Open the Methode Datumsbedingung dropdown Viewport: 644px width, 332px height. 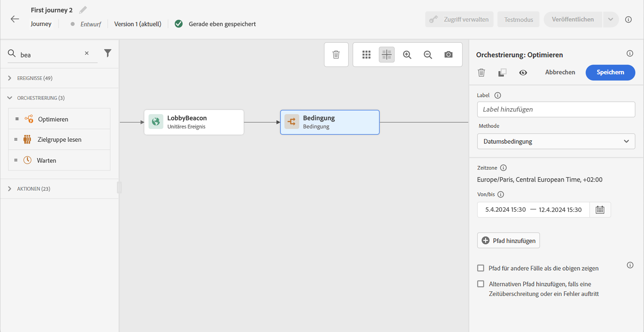coord(556,141)
